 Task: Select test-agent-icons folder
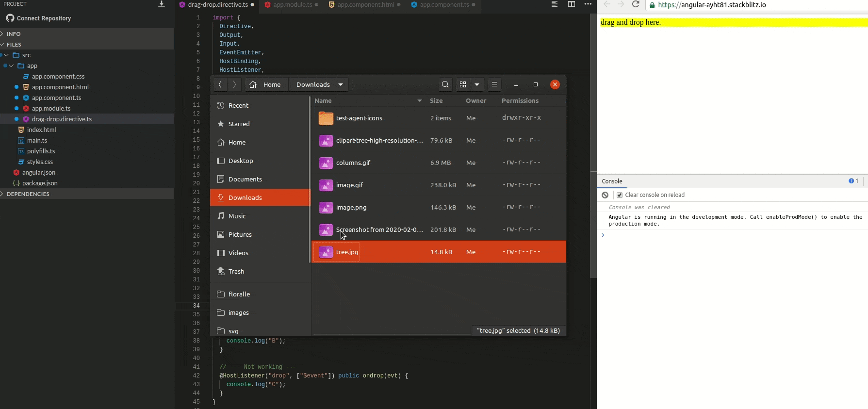point(439,118)
